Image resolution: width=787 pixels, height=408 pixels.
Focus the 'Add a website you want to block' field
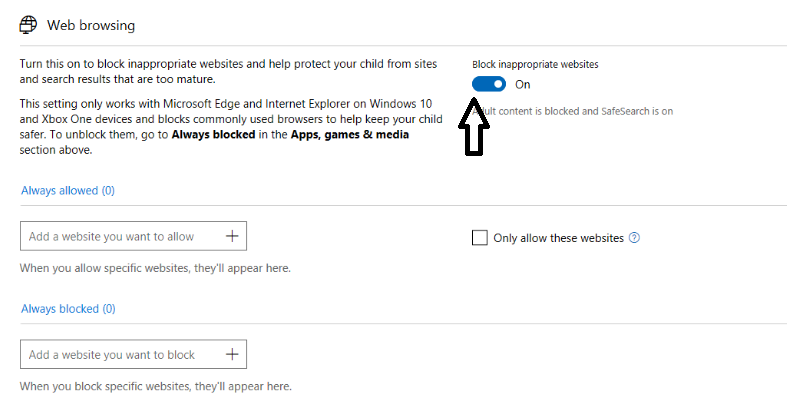(120, 354)
